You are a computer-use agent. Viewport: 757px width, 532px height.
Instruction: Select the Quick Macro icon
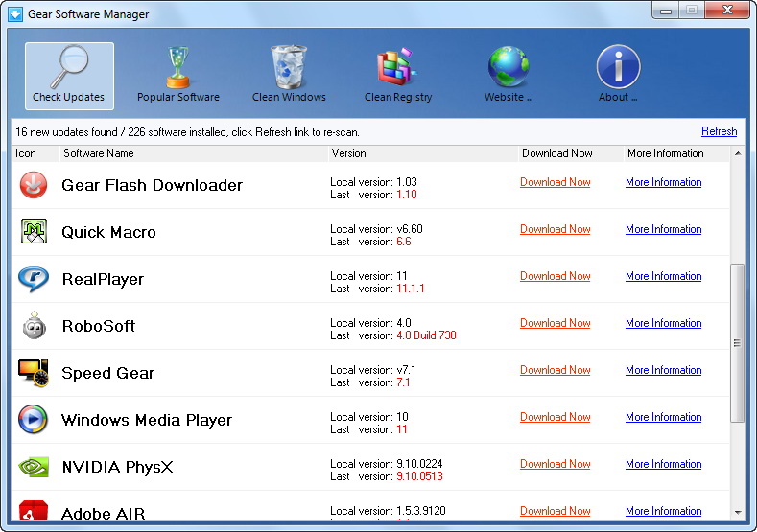click(34, 231)
